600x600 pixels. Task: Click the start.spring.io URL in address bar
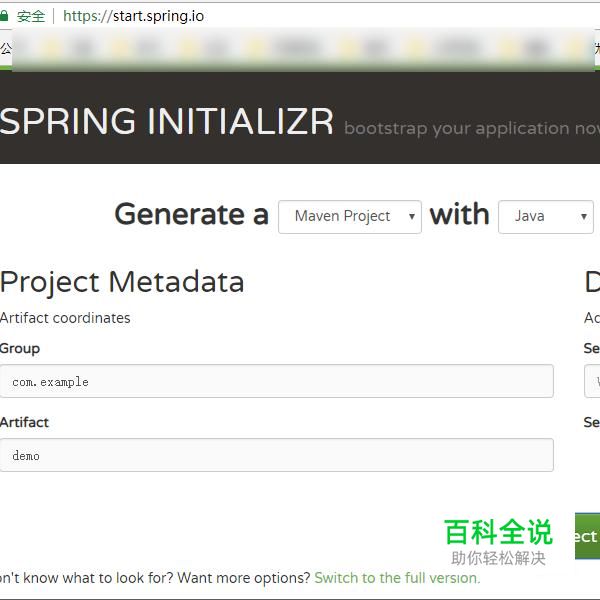(133, 16)
